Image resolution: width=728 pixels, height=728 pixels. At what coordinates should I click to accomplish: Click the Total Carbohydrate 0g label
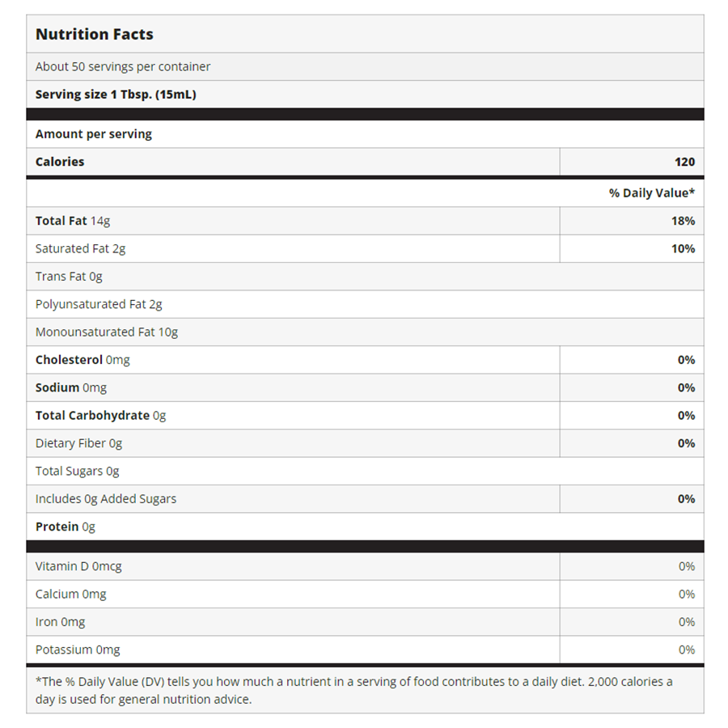[x=100, y=415]
